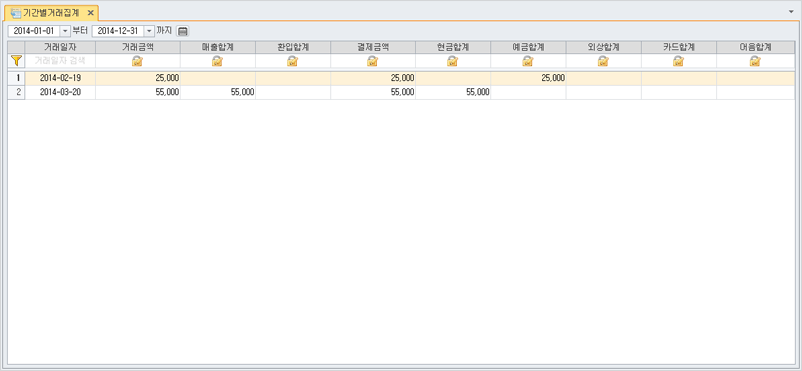
Task: Click the filter icon under 결제금액
Action: (x=372, y=61)
